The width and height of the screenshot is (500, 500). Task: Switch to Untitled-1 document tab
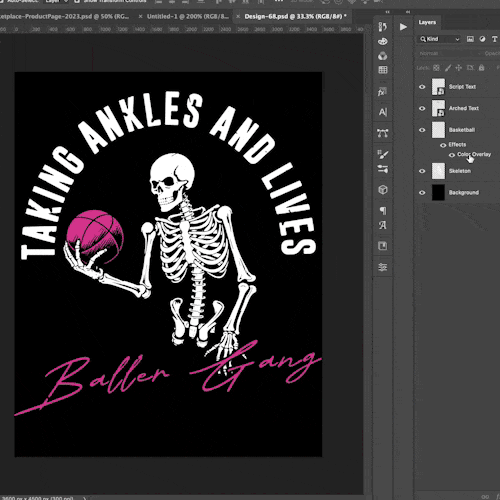pyautogui.click(x=188, y=16)
